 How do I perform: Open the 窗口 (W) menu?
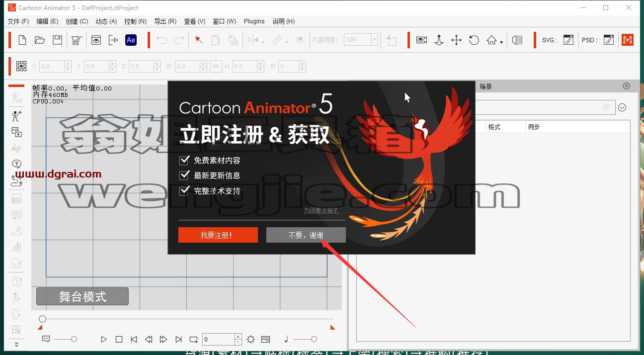pyautogui.click(x=224, y=21)
